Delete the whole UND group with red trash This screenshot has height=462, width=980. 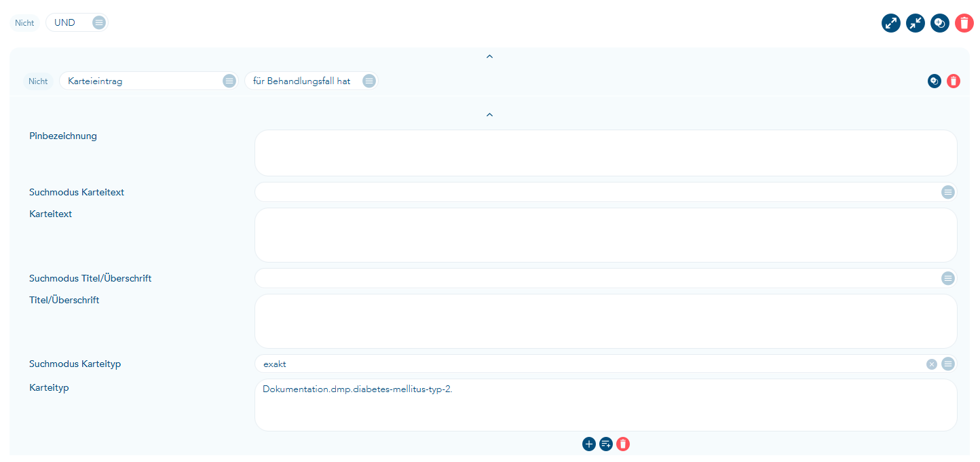pos(964,23)
